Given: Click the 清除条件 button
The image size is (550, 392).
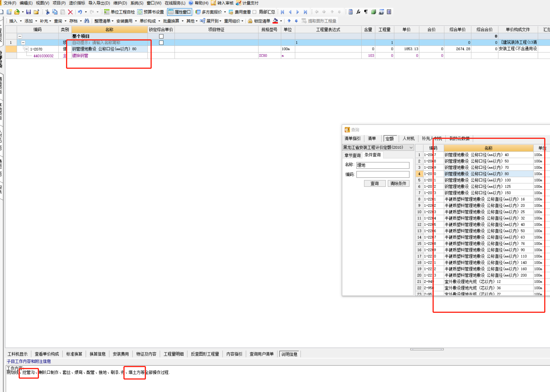Looking at the screenshot, I should point(398,184).
